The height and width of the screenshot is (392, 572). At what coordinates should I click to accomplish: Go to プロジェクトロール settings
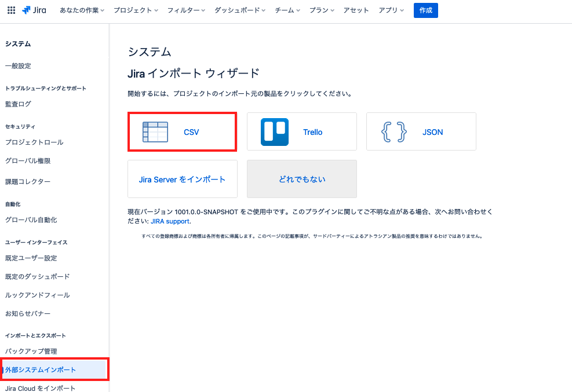[34, 142]
